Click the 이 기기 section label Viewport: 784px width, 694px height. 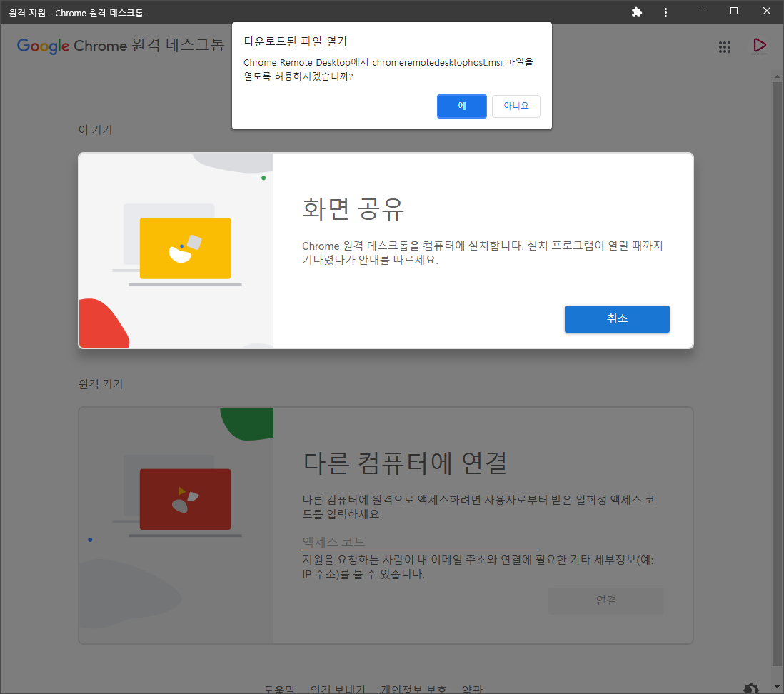tap(95, 130)
